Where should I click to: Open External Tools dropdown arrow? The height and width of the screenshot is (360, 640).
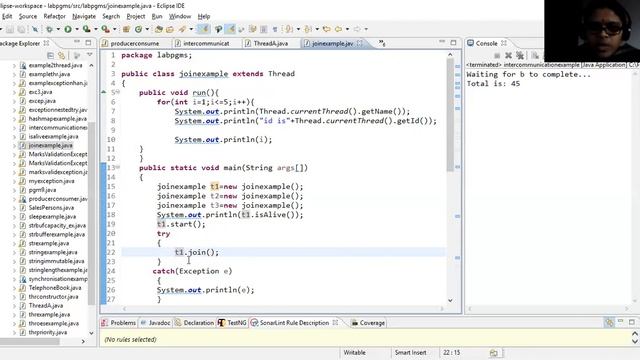coord(114,29)
